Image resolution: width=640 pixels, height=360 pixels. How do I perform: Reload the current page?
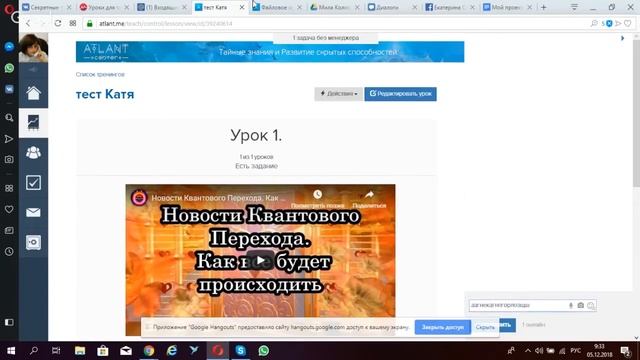pyautogui.click(x=58, y=23)
